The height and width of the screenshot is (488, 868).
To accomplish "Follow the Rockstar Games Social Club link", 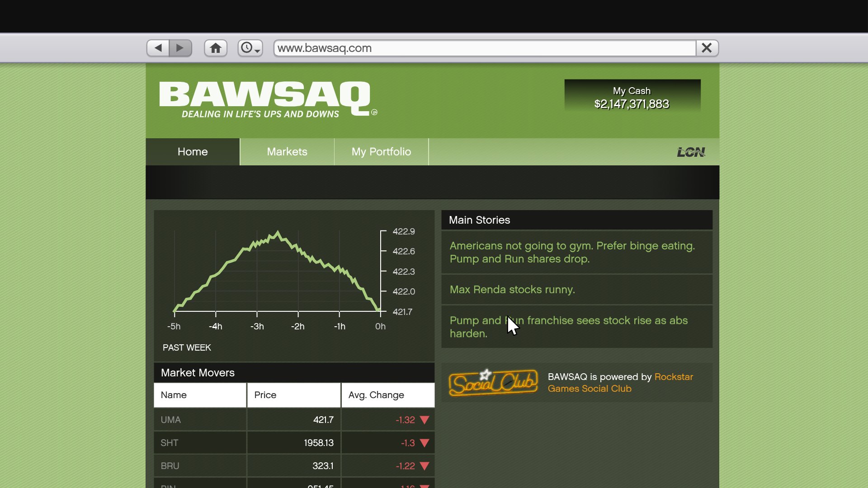I will [x=620, y=383].
